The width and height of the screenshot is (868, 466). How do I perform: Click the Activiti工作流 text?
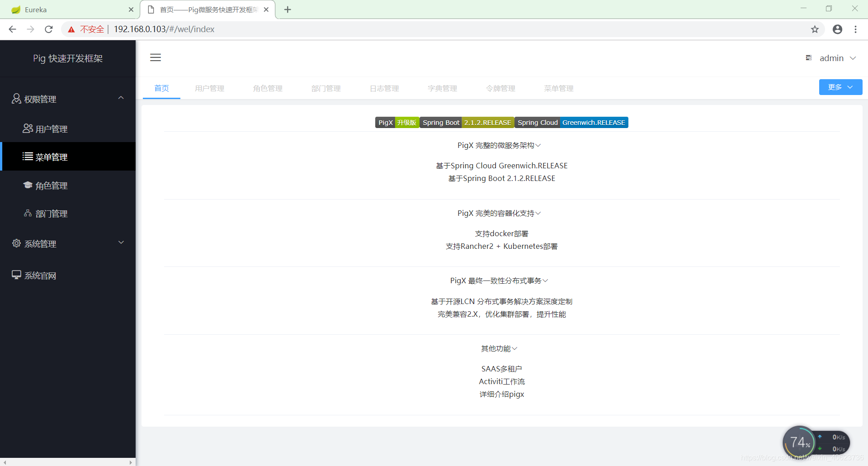502,381
